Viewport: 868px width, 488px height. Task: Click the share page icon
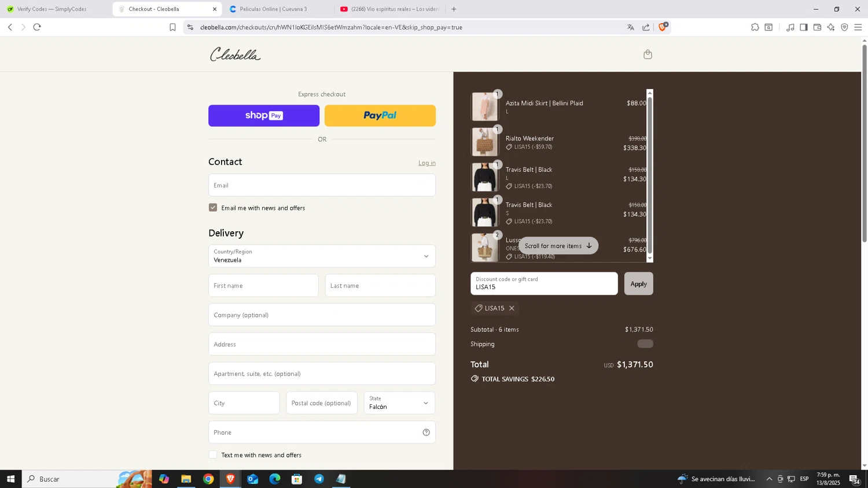(646, 27)
